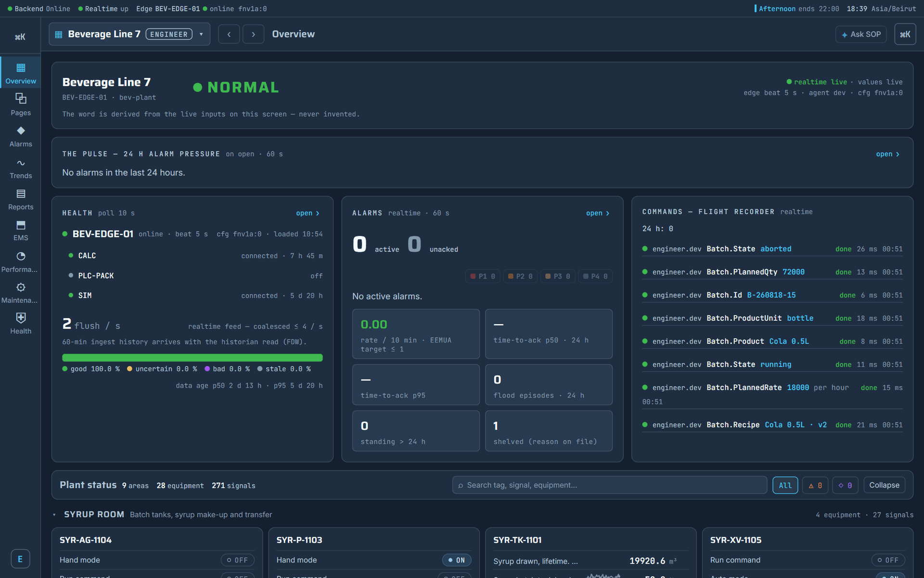Screen dimensions: 924x578
Task: Select the purple diamond 0 filter
Action: coord(846,486)
